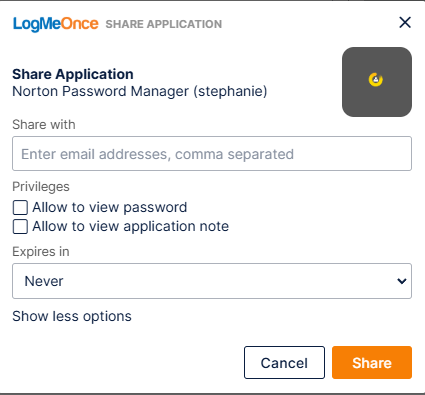The image size is (425, 395).
Task: Click the SHARE APPLICATION header text
Action: [164, 24]
